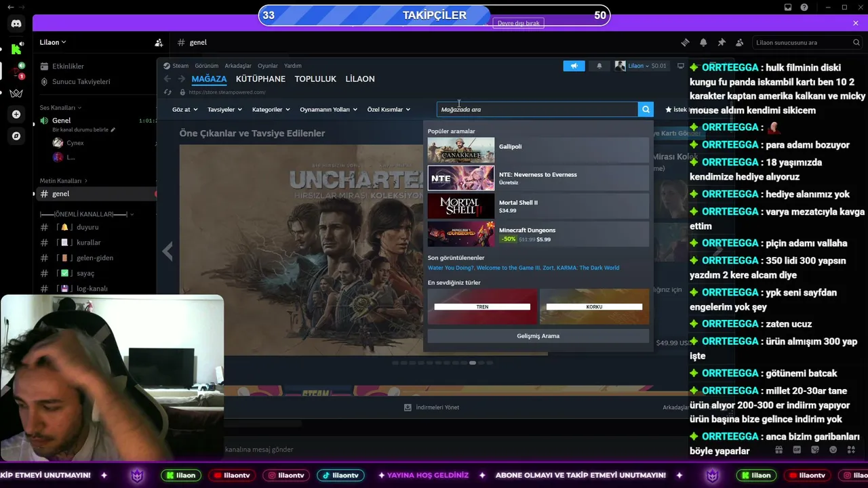Expand the Lilaon server name dropdown
868x488 pixels.
[53, 43]
